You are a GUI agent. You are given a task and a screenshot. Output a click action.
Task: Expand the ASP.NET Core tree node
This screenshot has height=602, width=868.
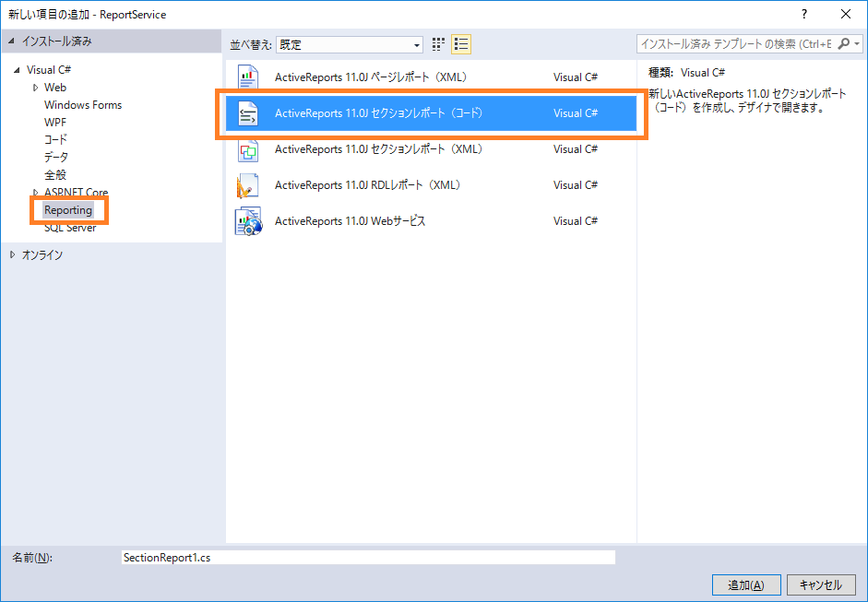click(x=35, y=192)
